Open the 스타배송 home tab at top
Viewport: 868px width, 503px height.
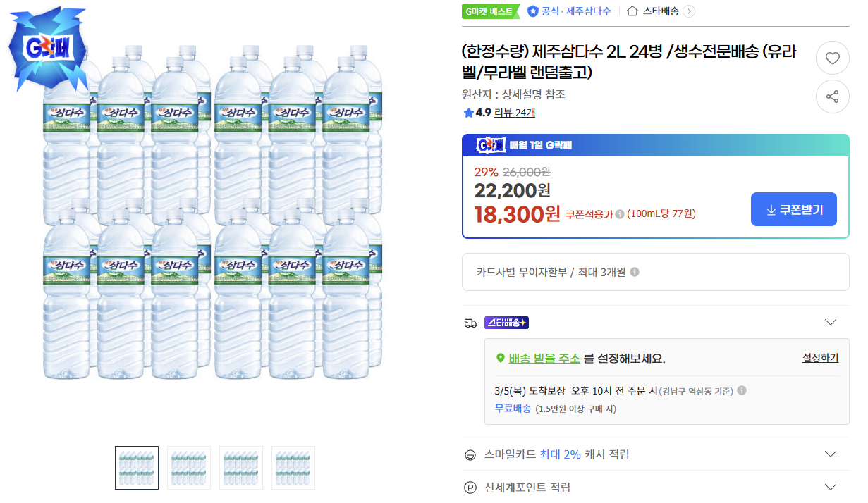pyautogui.click(x=652, y=11)
